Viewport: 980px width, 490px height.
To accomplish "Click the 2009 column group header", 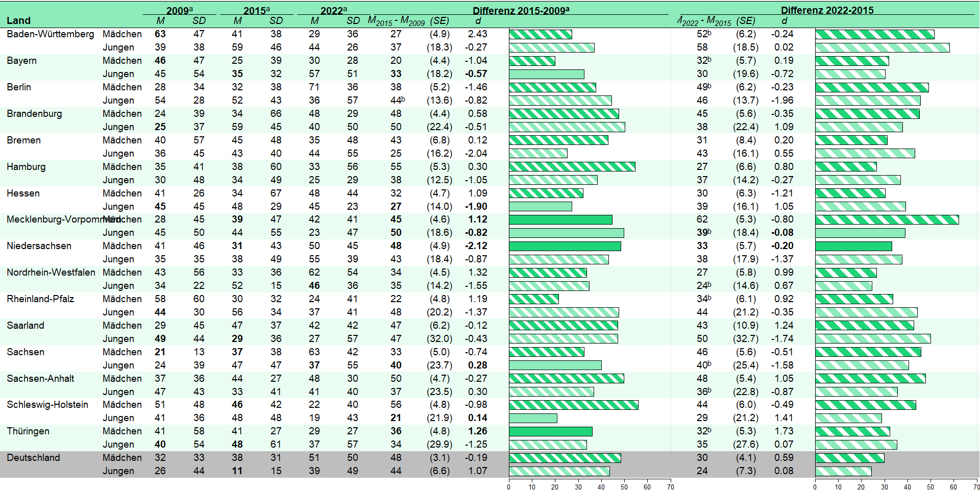I will 179,10.
